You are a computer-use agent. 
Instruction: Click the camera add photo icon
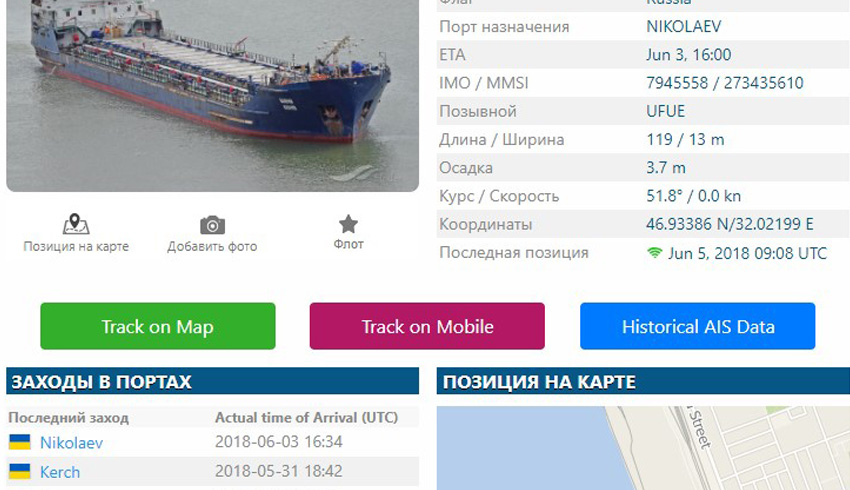point(212,225)
